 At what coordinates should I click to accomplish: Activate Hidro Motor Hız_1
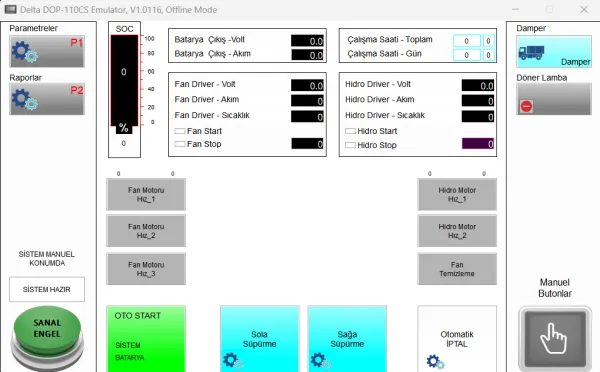pyautogui.click(x=457, y=194)
